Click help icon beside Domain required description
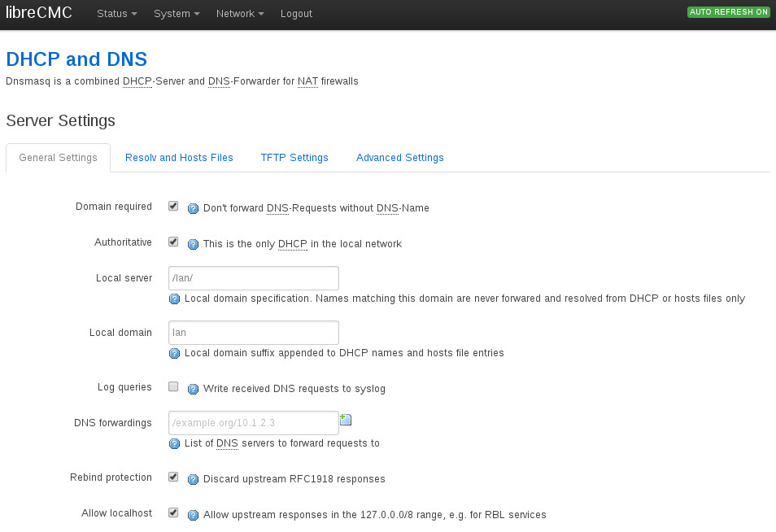 (193, 208)
